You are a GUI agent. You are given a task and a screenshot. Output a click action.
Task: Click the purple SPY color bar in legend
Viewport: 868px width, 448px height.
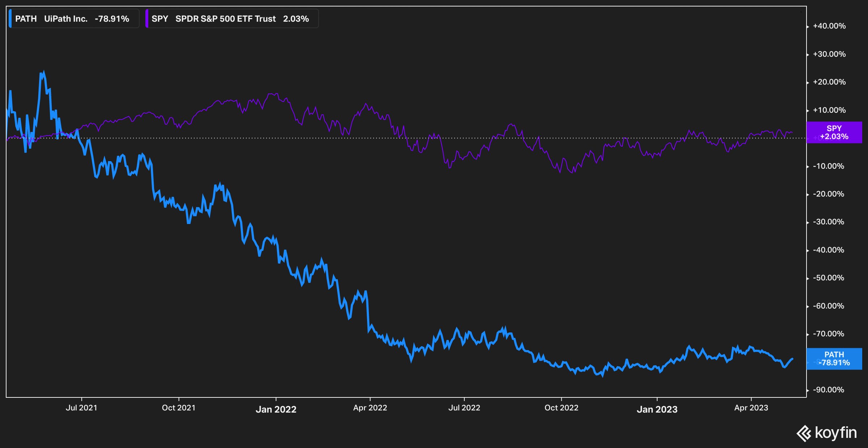pos(146,19)
